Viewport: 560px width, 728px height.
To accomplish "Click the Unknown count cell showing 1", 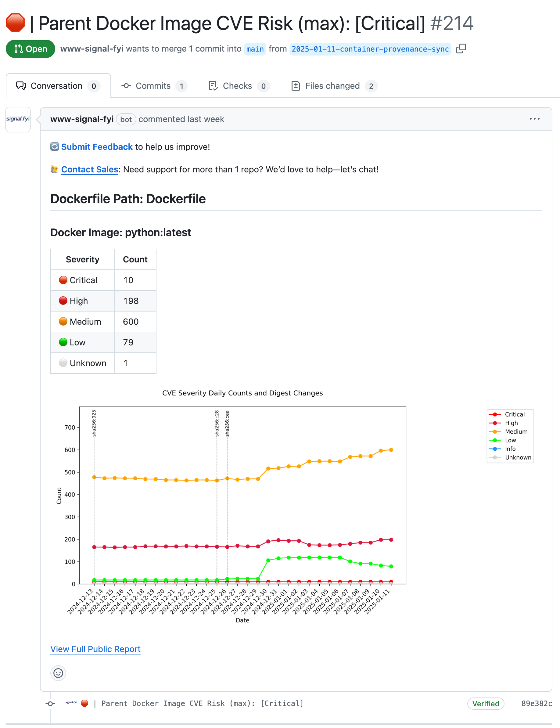I will 135,363.
